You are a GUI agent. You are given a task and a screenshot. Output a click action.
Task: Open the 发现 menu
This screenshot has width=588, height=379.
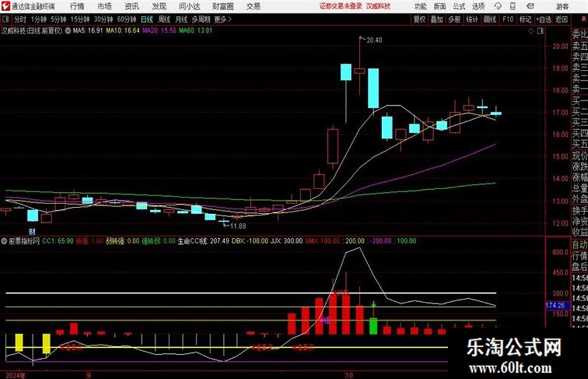(159, 6)
